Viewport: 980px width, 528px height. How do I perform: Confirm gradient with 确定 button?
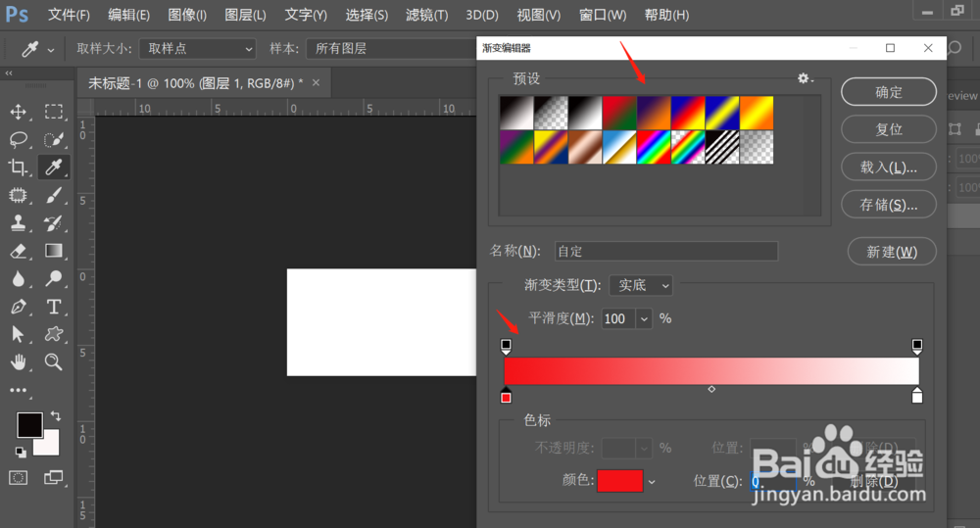[x=889, y=92]
